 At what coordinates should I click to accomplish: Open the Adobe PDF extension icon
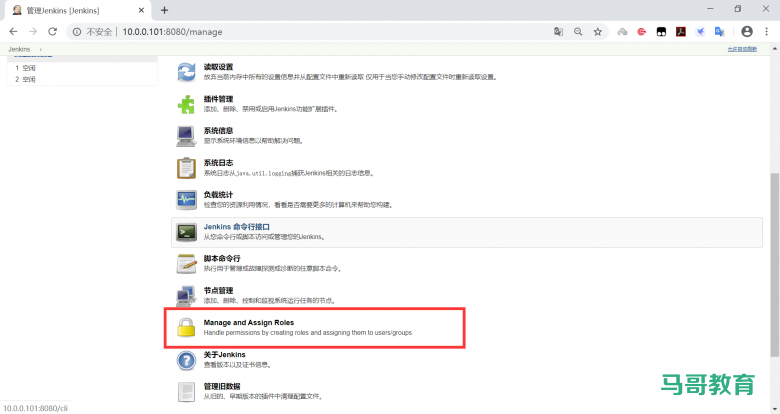pyautogui.click(x=681, y=32)
